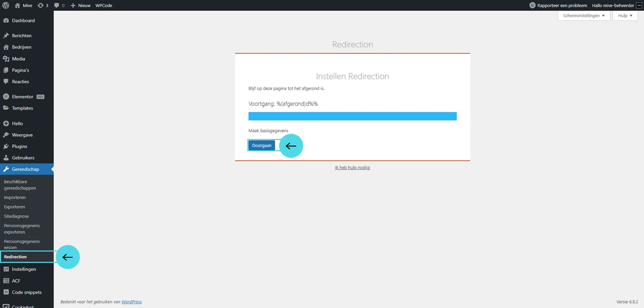
Task: Expand Scherminstellingen dropdown
Action: [x=584, y=16]
